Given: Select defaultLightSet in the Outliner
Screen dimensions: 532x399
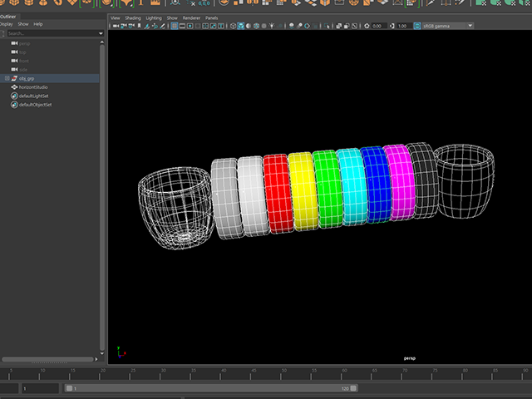Looking at the screenshot, I should pos(33,96).
